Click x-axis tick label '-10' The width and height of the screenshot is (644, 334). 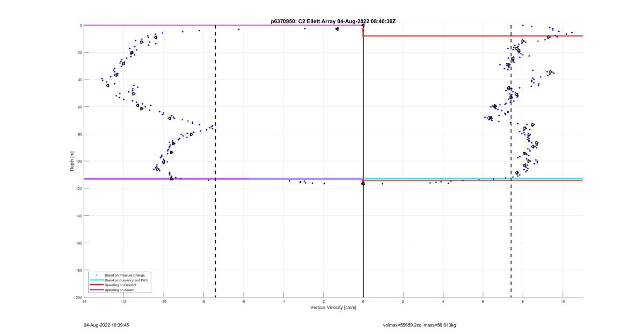coord(164,302)
